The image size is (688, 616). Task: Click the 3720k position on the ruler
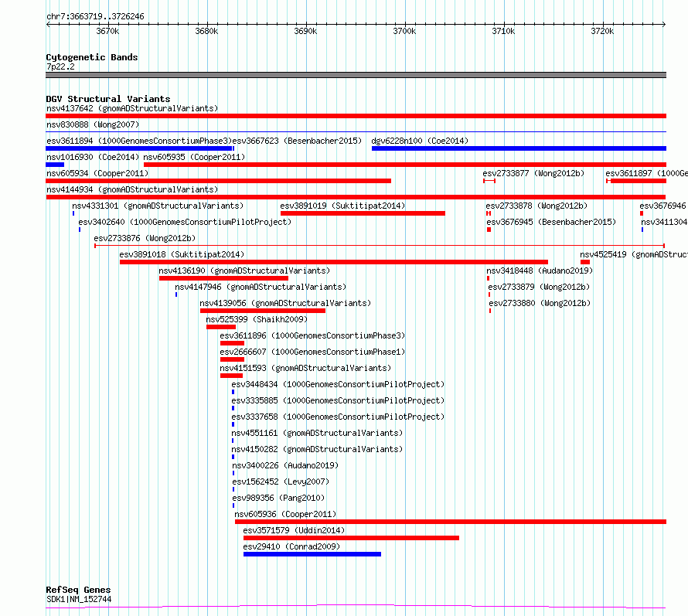[602, 31]
